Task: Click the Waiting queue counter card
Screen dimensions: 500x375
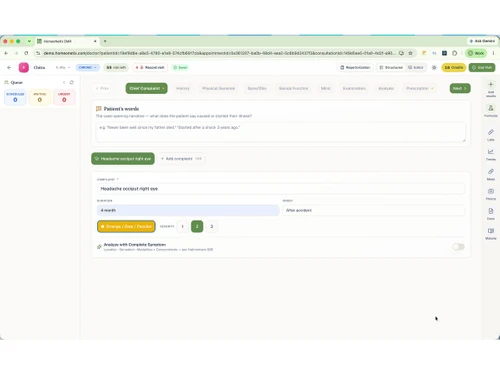Action: [40, 97]
